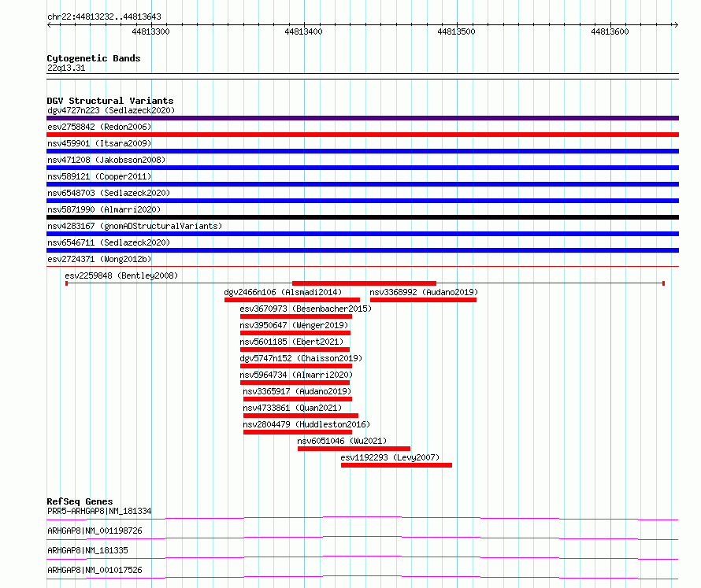701x588 pixels.
Task: Click the red bar under nsv5964734
Action: [x=295, y=383]
